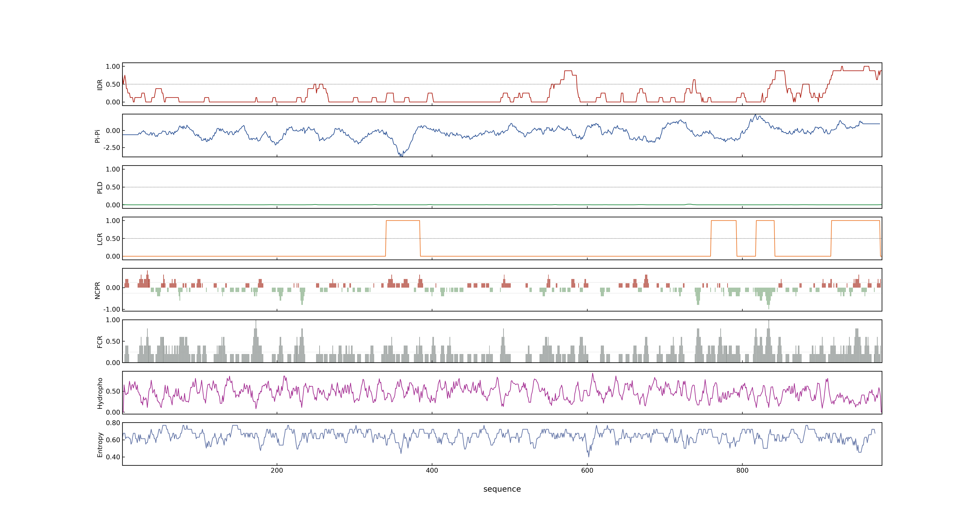Click the FCR y-axis label

(x=100, y=341)
